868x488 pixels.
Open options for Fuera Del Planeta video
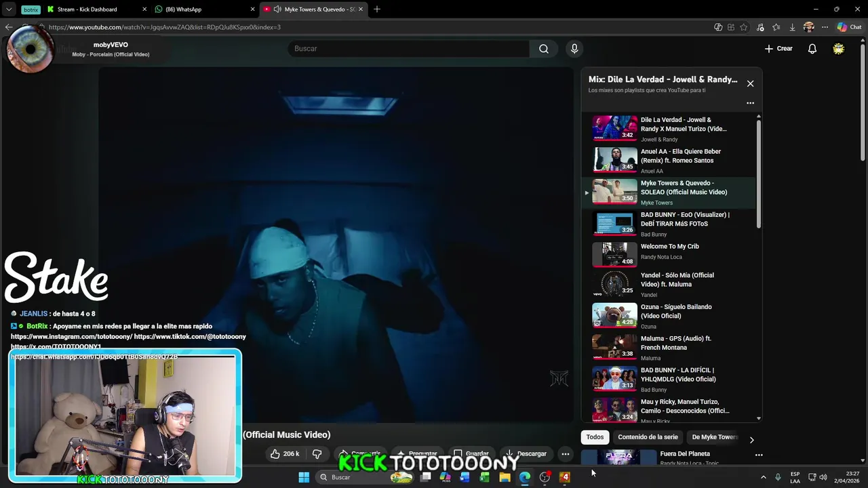[x=759, y=455]
